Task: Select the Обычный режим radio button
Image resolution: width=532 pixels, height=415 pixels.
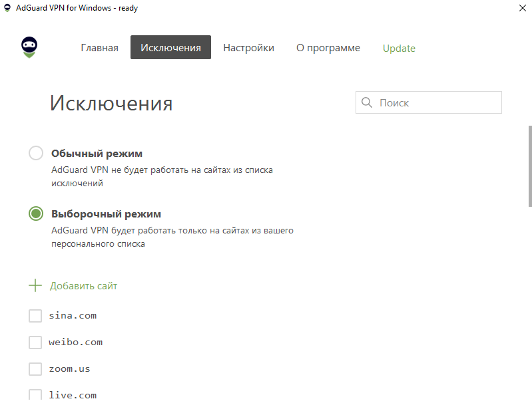Action: click(36, 153)
